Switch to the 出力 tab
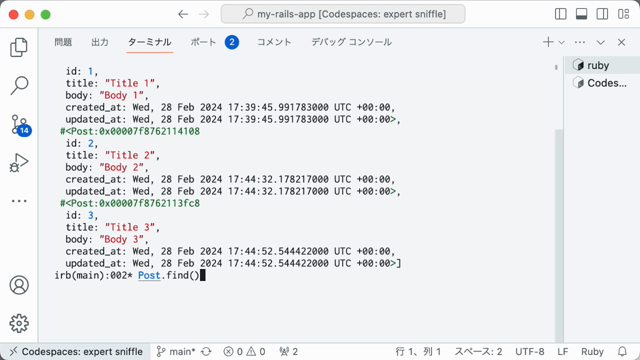The image size is (640, 360). pos(100,42)
